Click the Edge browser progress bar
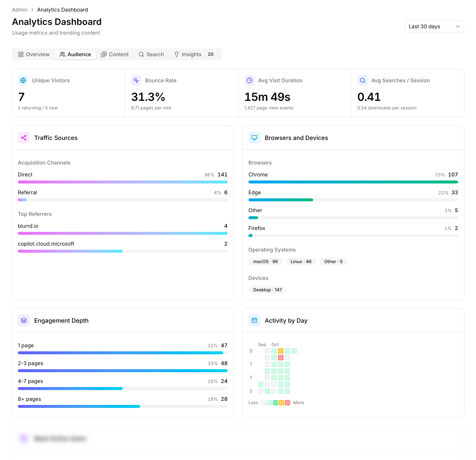This screenshot has width=476, height=460. tap(353, 200)
